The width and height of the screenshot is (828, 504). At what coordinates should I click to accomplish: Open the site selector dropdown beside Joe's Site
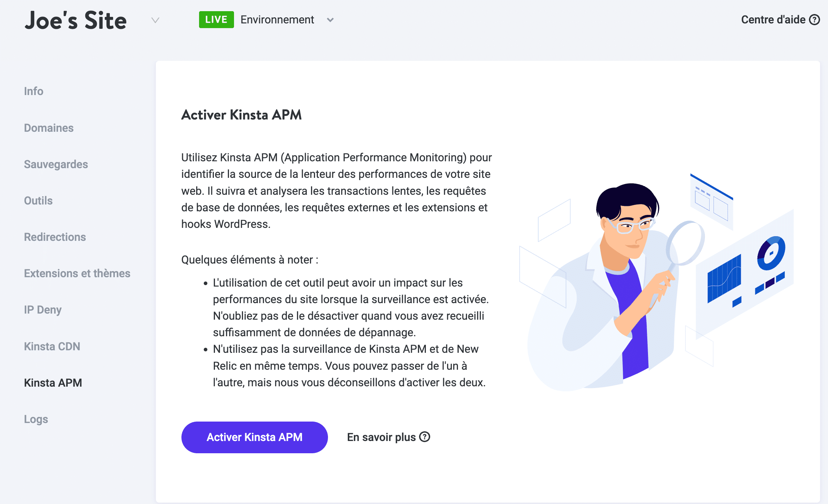[155, 21]
